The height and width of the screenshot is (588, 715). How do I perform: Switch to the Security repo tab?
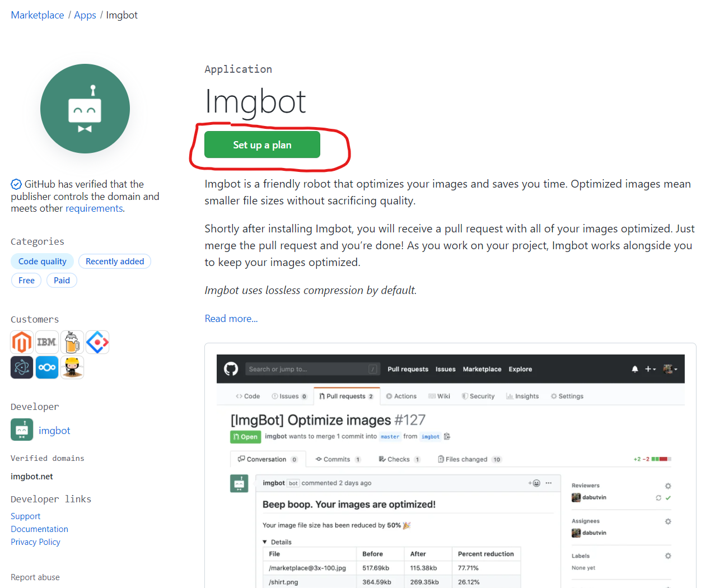(478, 396)
